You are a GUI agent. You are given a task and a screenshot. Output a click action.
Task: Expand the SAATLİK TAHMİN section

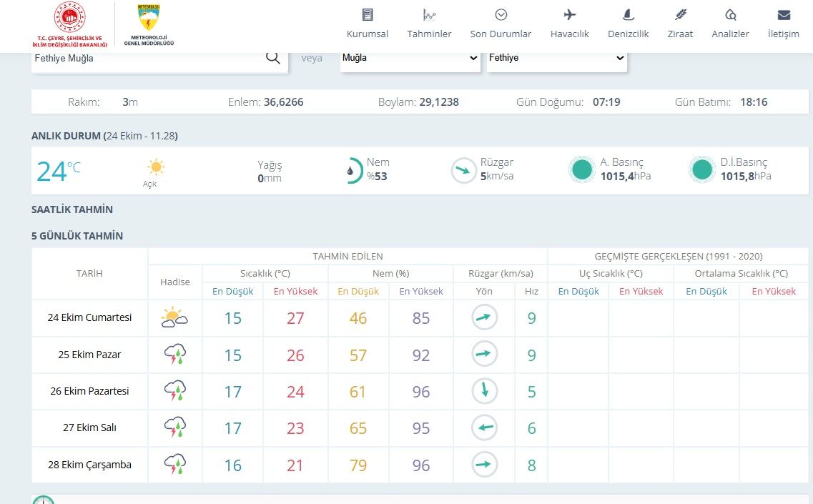[72, 209]
